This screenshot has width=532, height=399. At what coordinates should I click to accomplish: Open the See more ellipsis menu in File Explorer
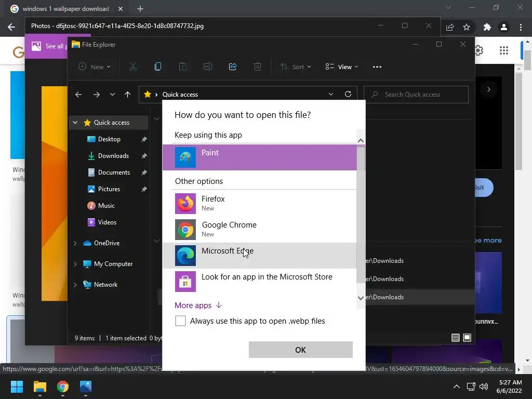[x=377, y=67]
